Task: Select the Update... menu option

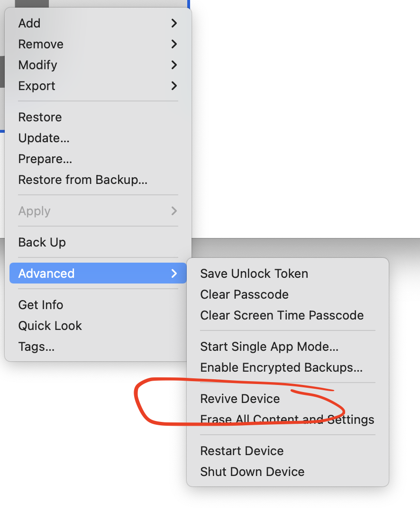Action: [x=44, y=138]
